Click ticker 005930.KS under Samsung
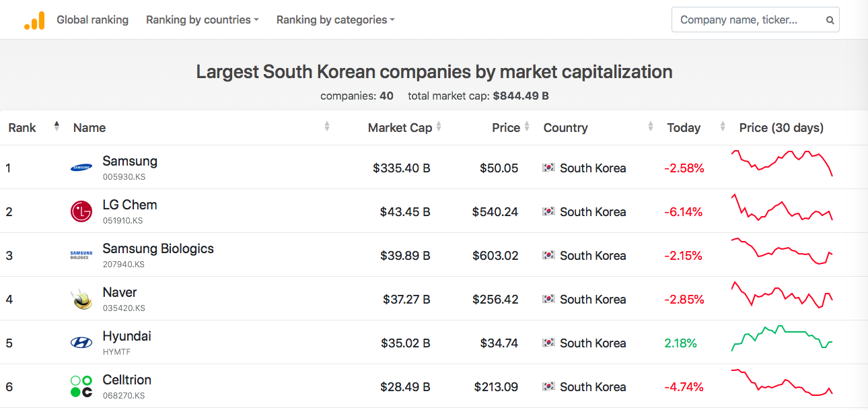Screen dimensions: 868x410 pyautogui.click(x=124, y=177)
